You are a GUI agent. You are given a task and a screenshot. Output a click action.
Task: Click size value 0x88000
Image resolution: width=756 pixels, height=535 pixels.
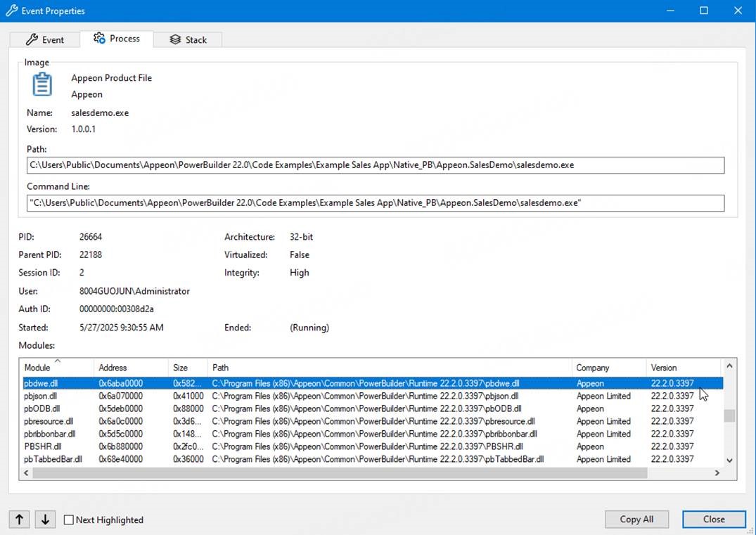(x=188, y=408)
